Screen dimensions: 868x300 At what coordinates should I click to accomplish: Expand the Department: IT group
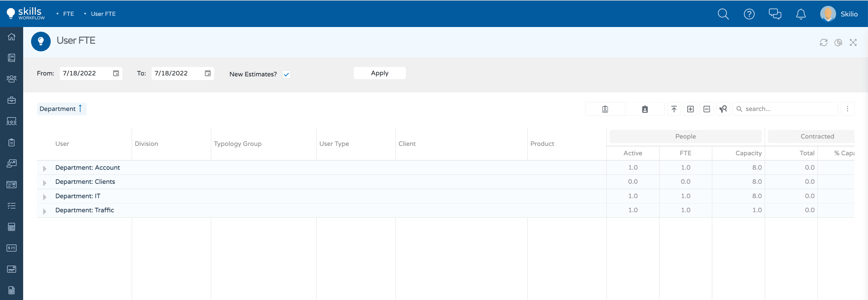[45, 196]
